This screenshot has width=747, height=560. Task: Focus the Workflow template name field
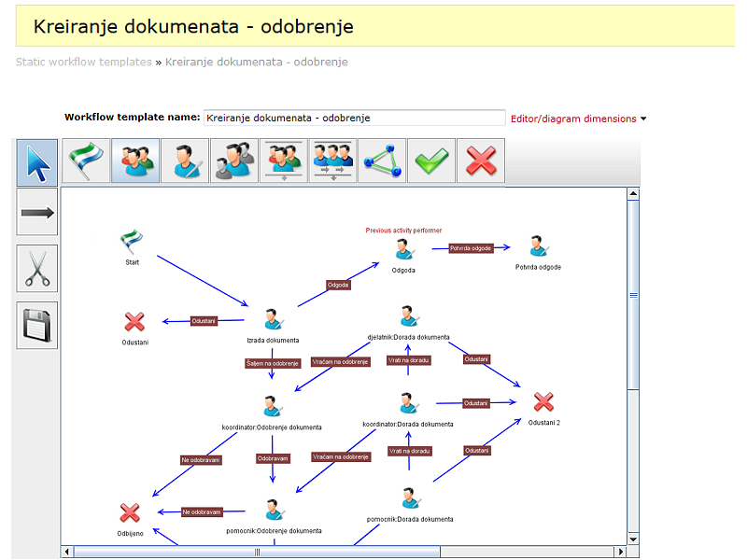click(x=355, y=118)
